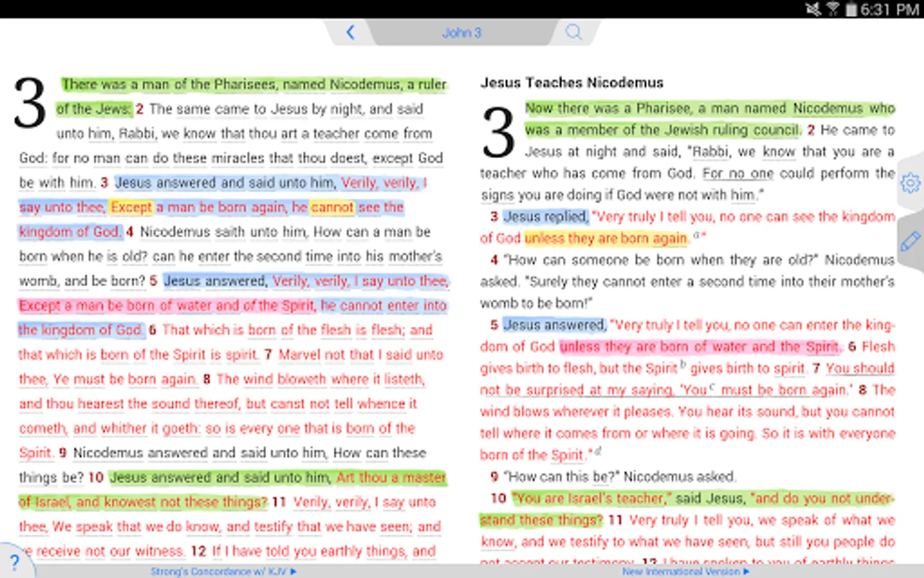Image resolution: width=924 pixels, height=578 pixels.
Task: Open footnote marker a after "born again"
Action: (697, 235)
